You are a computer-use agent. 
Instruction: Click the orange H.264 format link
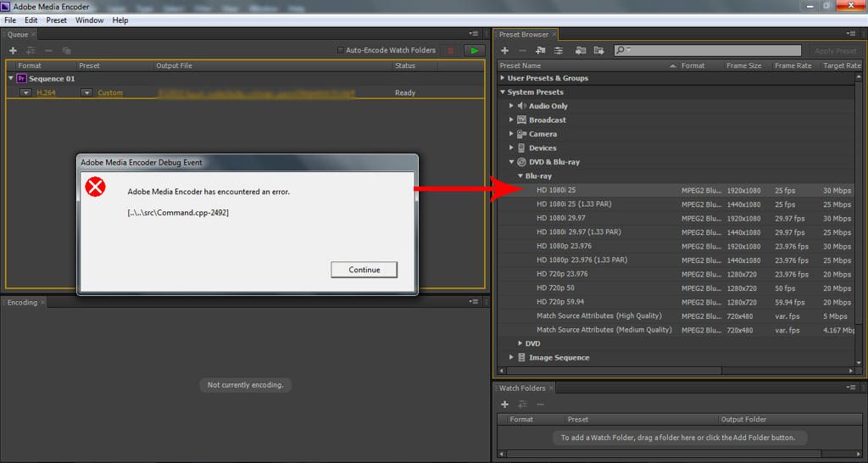tap(46, 92)
